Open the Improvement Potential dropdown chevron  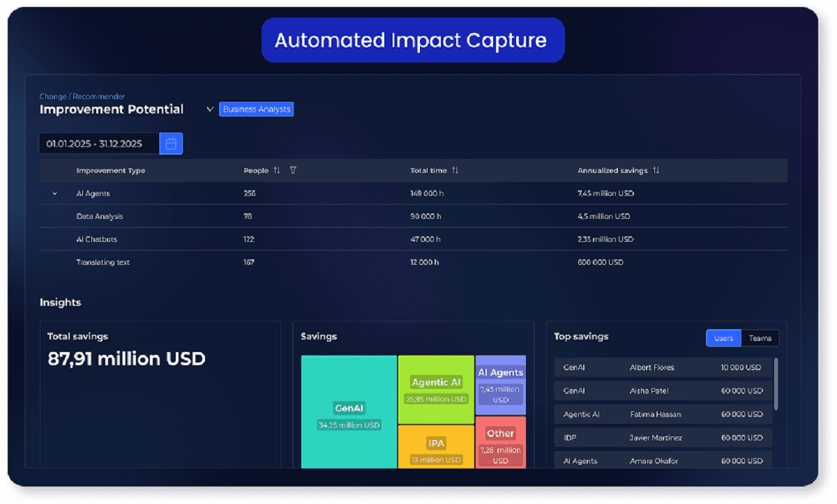(209, 109)
